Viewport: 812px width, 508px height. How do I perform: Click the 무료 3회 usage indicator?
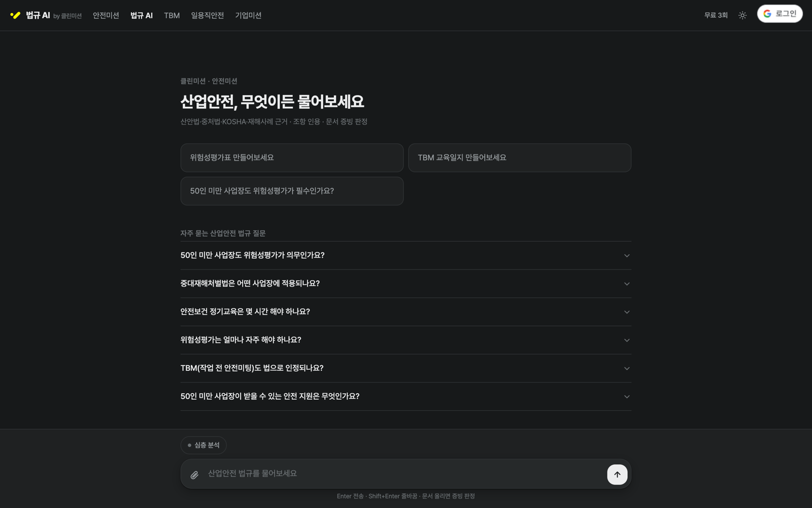[x=716, y=15]
